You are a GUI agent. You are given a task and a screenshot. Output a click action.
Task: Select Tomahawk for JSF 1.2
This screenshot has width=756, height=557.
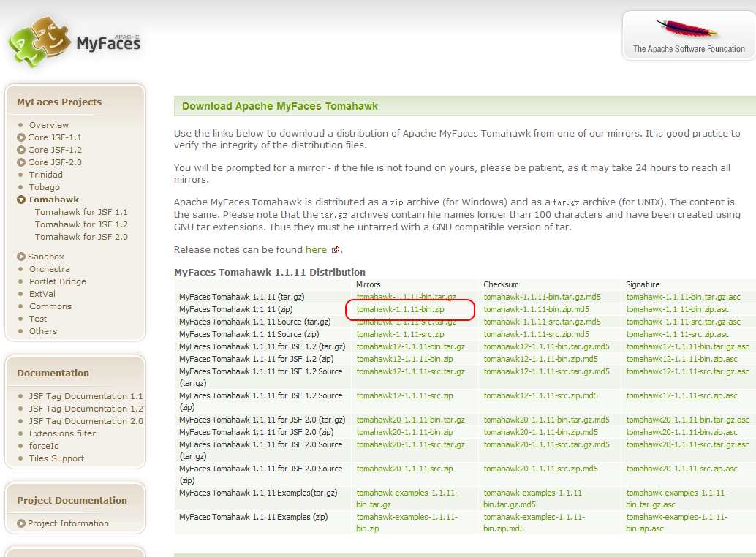coord(81,224)
